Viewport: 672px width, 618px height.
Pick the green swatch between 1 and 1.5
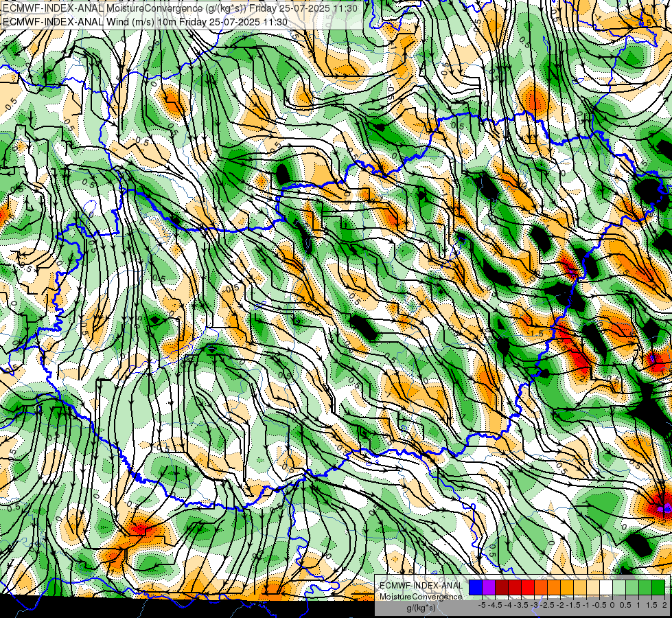click(x=645, y=588)
